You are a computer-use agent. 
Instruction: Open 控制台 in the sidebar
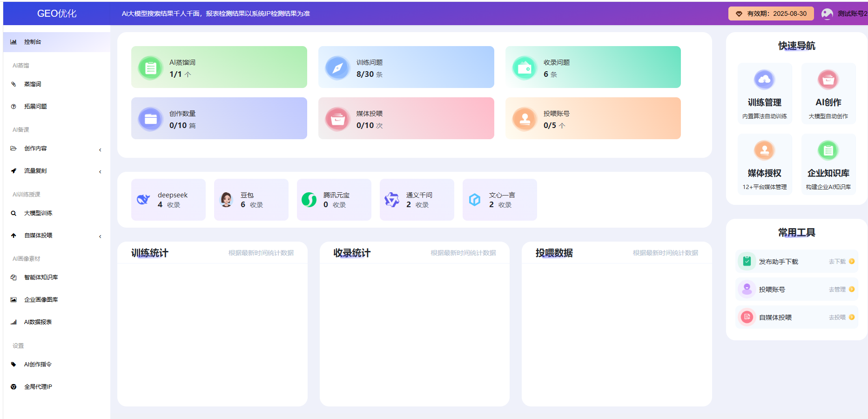(x=33, y=42)
